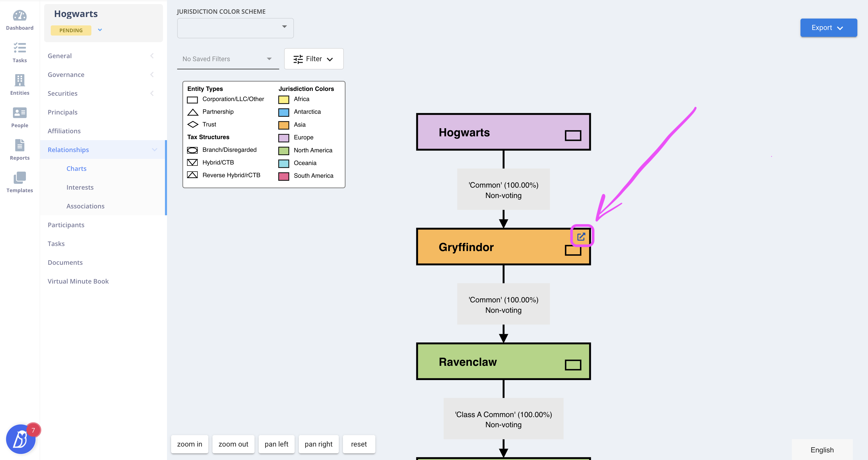Viewport: 868px width, 460px height.
Task: Click the Corporation/LLC/Other rectangle legend icon
Action: [192, 100]
